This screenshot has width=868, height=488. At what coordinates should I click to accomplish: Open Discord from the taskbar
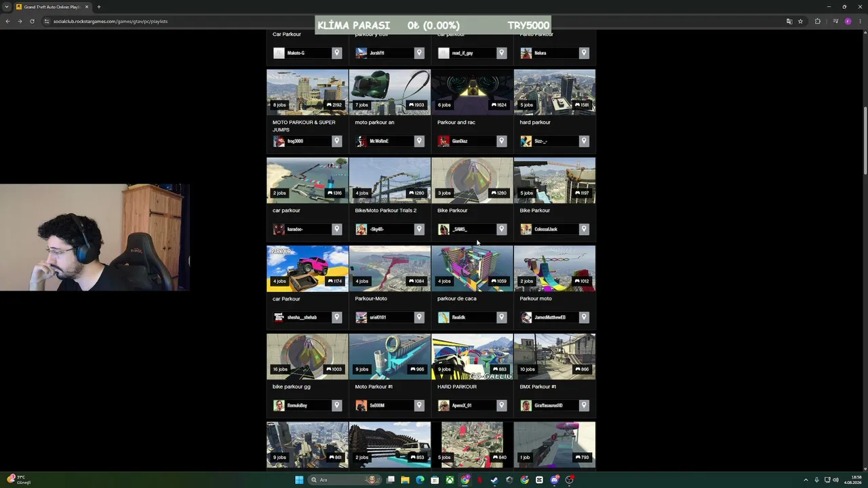tap(554, 480)
